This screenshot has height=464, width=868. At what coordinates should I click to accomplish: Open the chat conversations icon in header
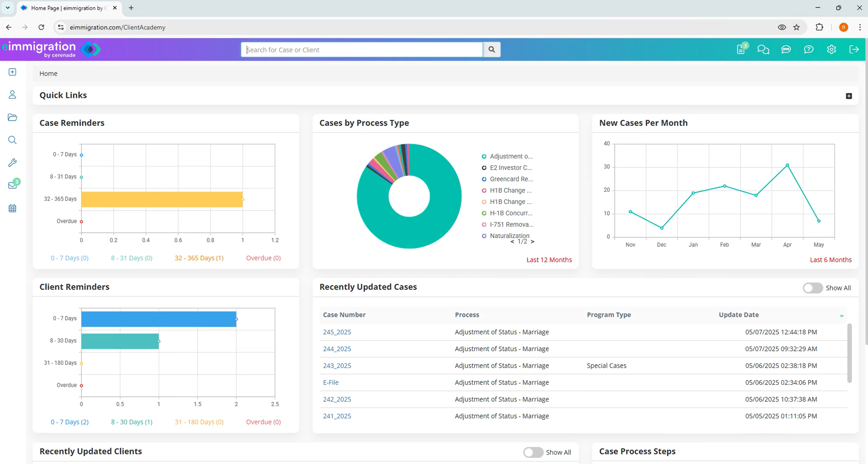click(x=763, y=49)
